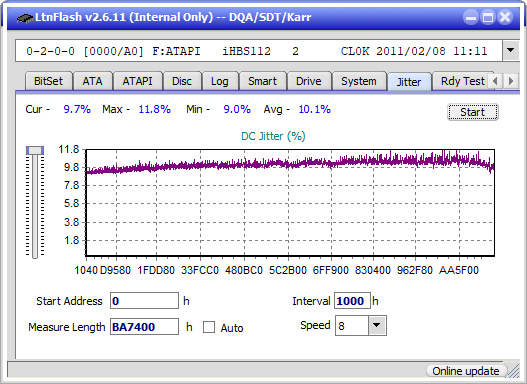527x384 pixels.
Task: Click in the Interval field
Action: tap(352, 301)
